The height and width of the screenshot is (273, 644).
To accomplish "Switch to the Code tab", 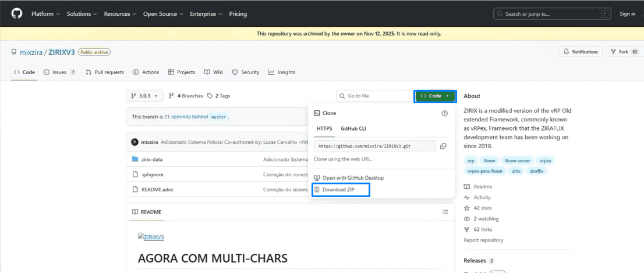I will [24, 72].
